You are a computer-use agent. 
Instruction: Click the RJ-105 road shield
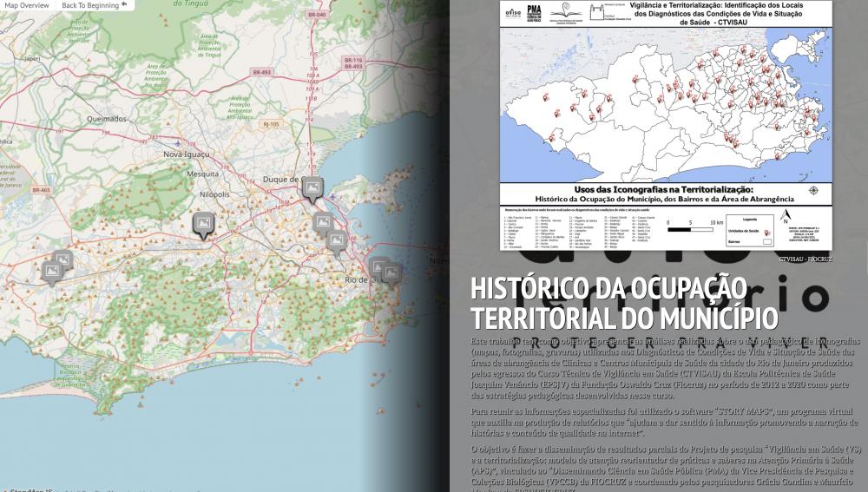pyautogui.click(x=271, y=125)
